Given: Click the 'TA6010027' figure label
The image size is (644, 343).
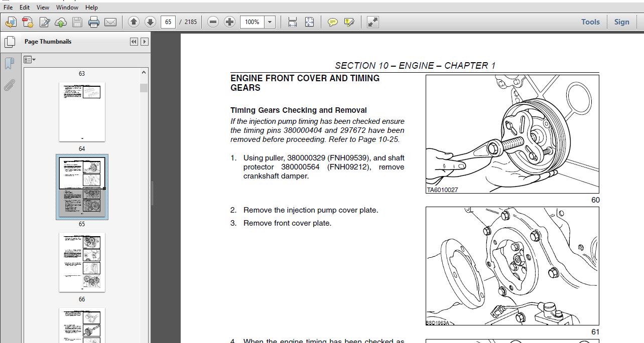Looking at the screenshot, I should pos(442,190).
